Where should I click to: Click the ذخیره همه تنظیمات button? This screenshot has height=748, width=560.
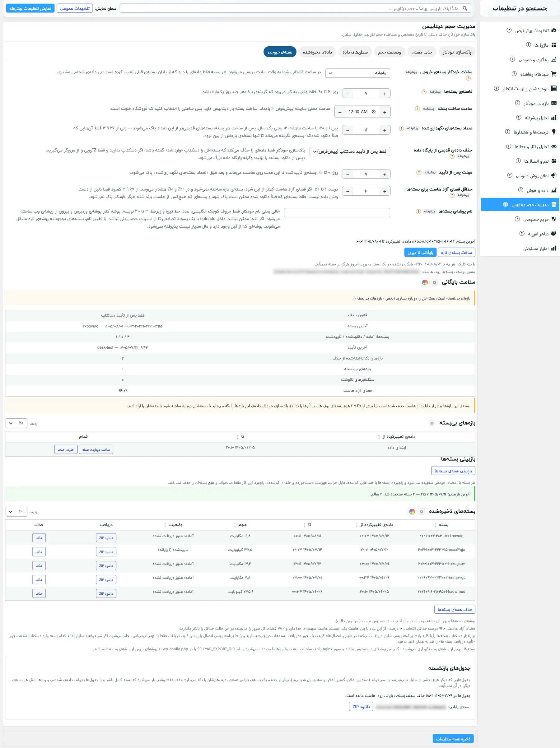[x=453, y=739]
